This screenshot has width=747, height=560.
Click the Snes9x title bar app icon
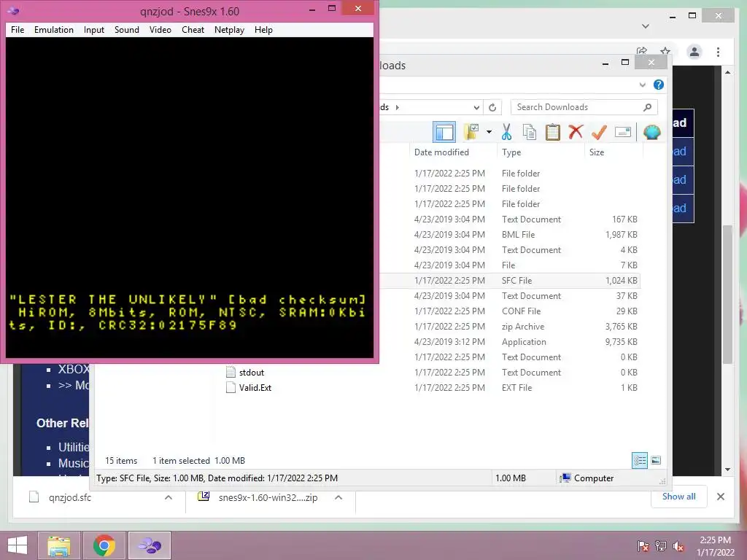(13, 10)
